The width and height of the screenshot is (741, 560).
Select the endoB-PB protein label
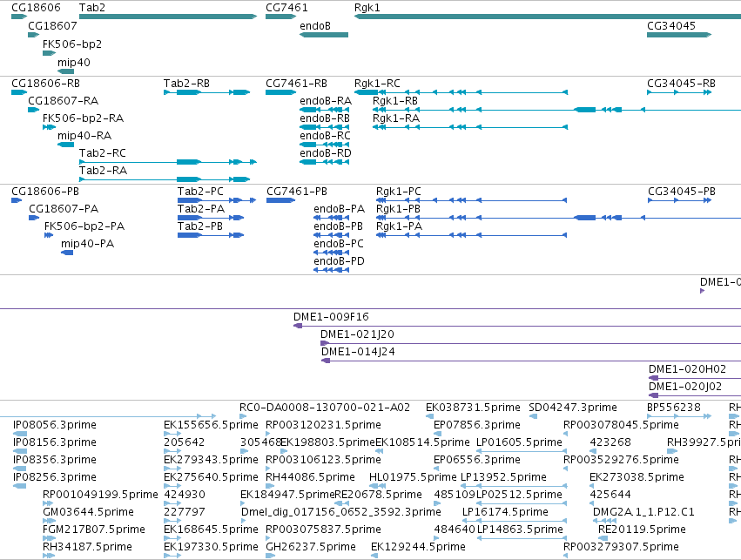pos(339,226)
